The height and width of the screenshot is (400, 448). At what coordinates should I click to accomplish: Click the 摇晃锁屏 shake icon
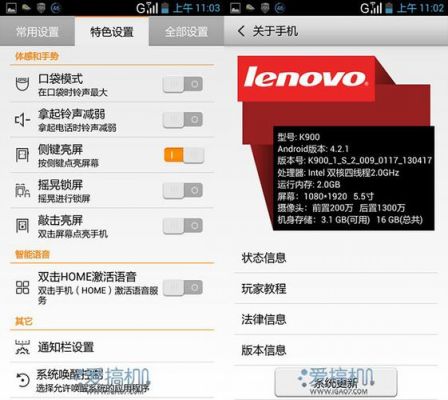click(x=22, y=190)
